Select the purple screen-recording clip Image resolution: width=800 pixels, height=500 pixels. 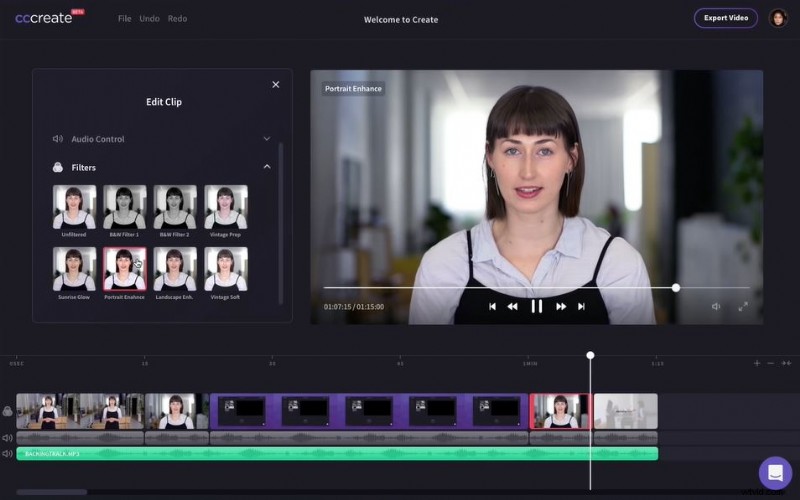point(369,411)
